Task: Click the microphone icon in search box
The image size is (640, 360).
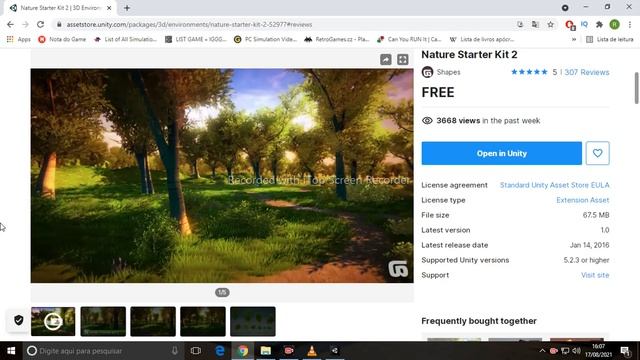Action: (x=175, y=351)
